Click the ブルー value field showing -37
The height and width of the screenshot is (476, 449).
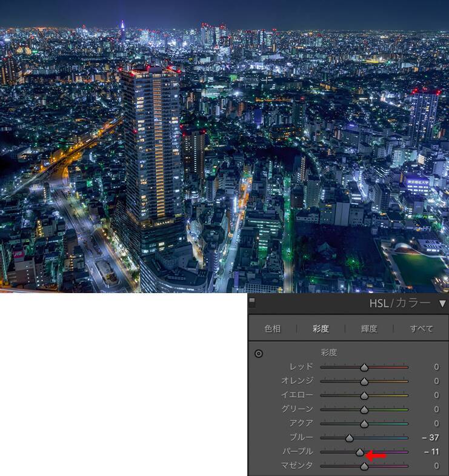pos(431,438)
